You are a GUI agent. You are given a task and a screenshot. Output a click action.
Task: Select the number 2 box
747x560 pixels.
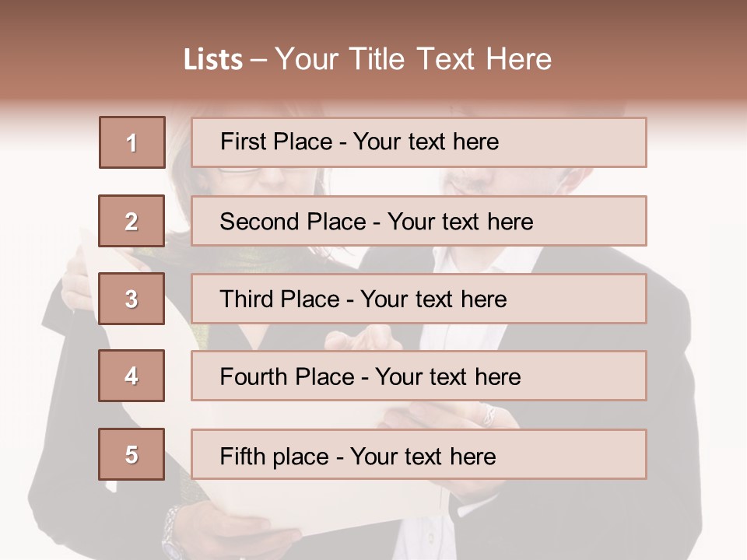(x=132, y=221)
